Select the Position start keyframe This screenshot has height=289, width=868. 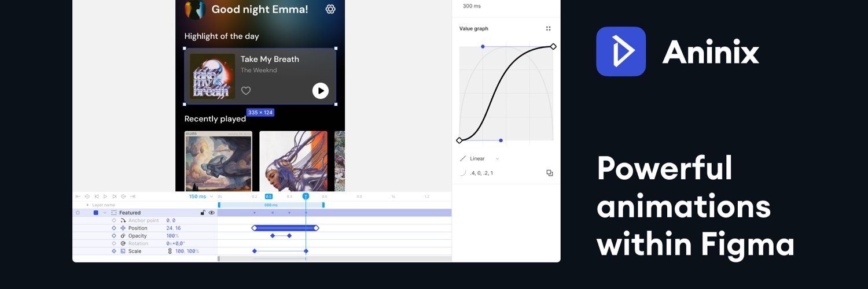(254, 228)
